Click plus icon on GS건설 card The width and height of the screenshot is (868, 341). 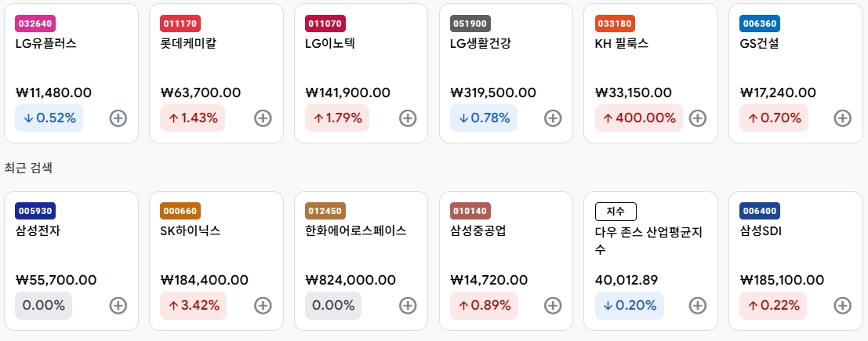coord(843,118)
